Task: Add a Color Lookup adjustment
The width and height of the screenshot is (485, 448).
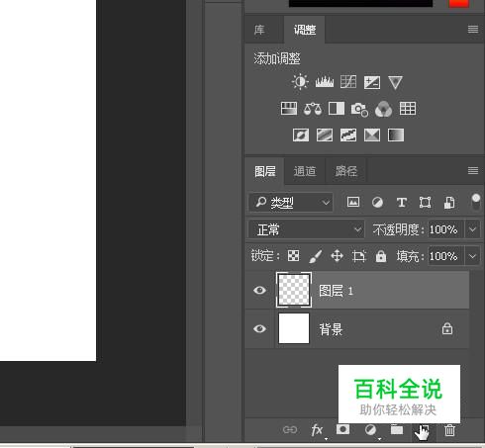Action: tap(408, 109)
